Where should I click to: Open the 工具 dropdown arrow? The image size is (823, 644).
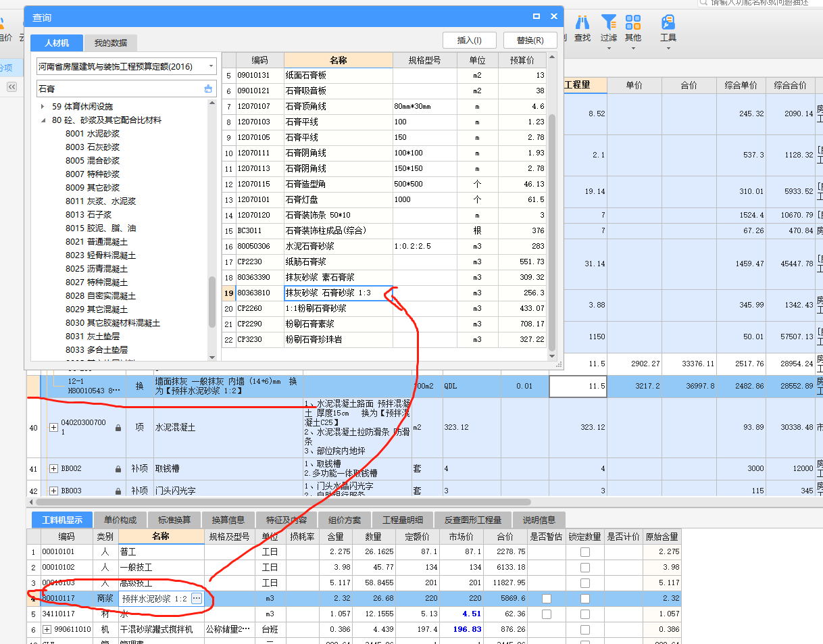[668, 47]
